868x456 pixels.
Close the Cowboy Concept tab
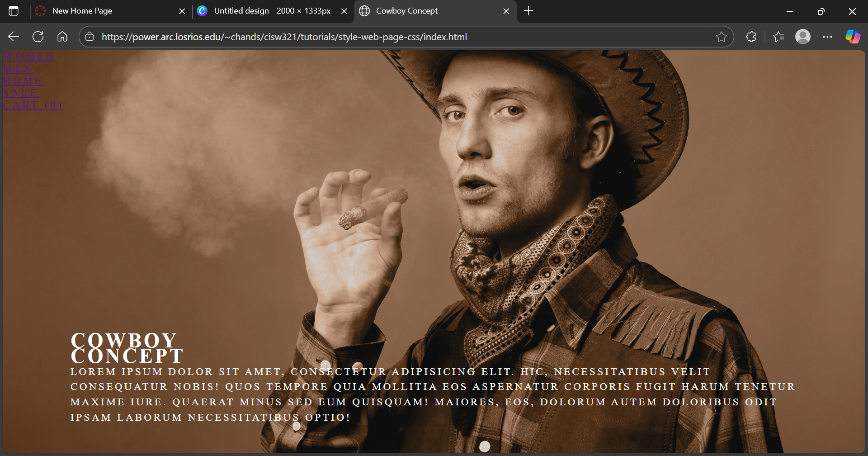(x=506, y=11)
